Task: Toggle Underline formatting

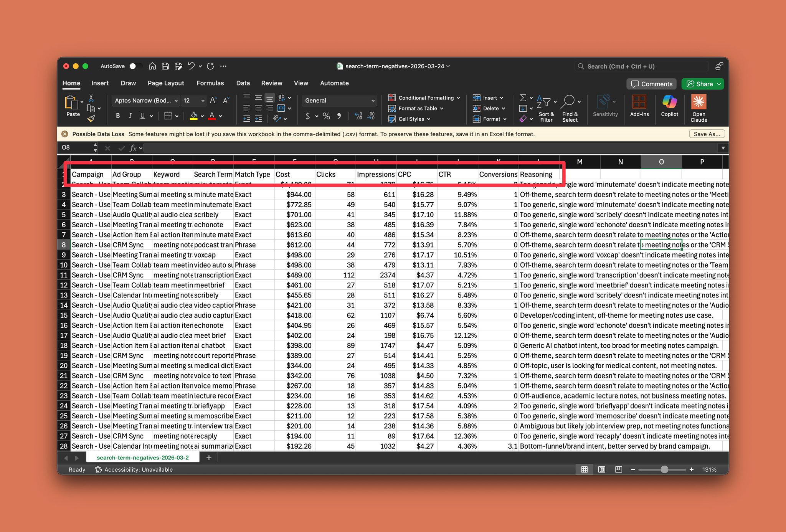Action: point(142,116)
